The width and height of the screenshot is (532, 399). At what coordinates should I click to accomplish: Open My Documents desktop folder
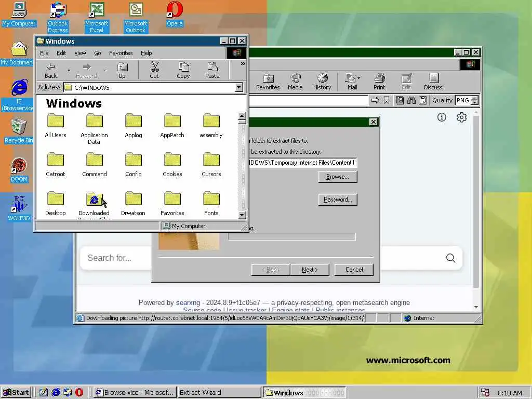coord(17,54)
